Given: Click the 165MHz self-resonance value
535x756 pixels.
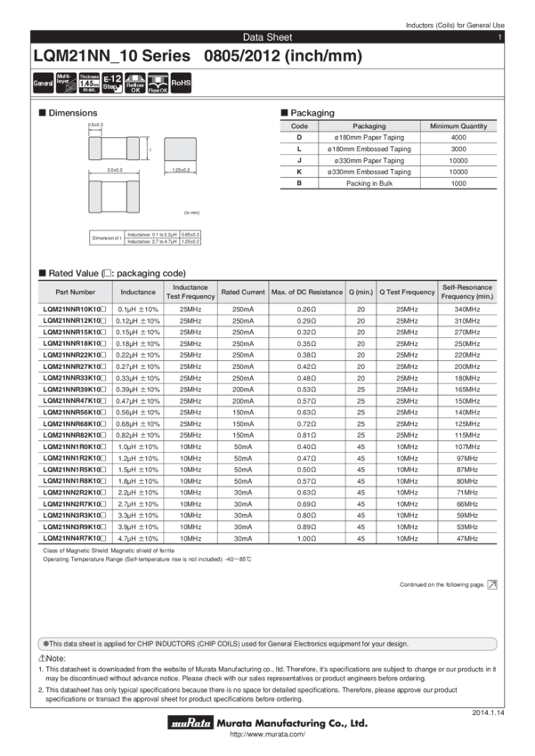Looking at the screenshot, I should tap(467, 389).
